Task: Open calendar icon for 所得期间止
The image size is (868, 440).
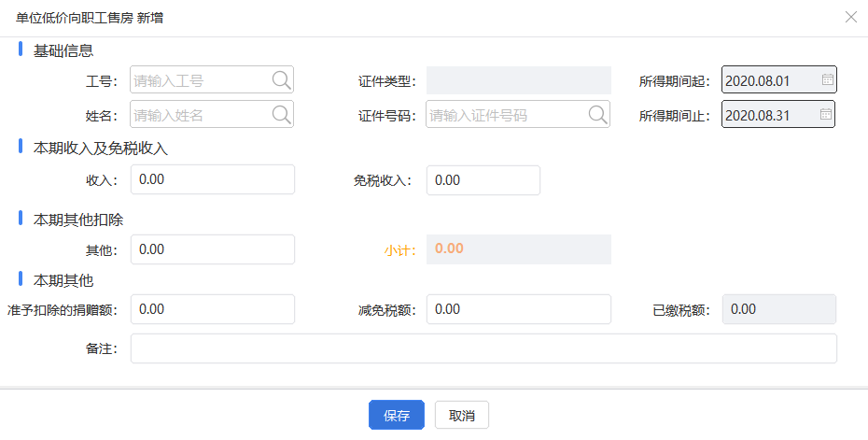Action: [x=826, y=114]
